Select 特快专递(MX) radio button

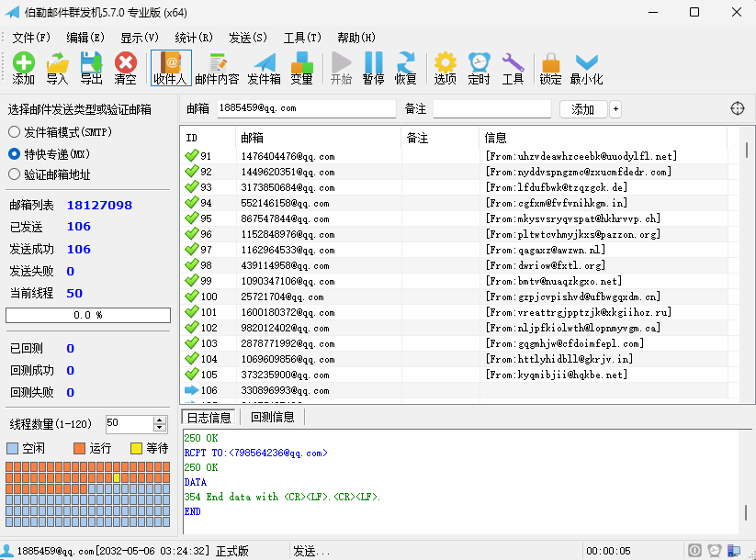click(x=14, y=153)
